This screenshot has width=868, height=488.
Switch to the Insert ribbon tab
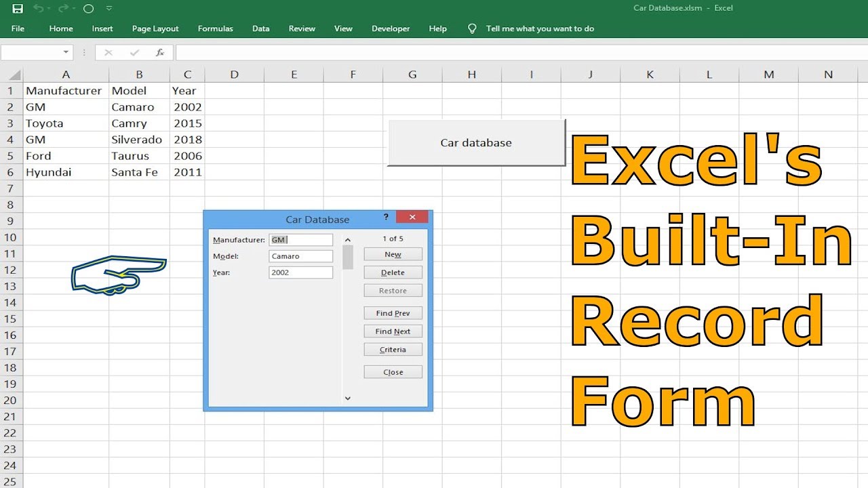(102, 28)
